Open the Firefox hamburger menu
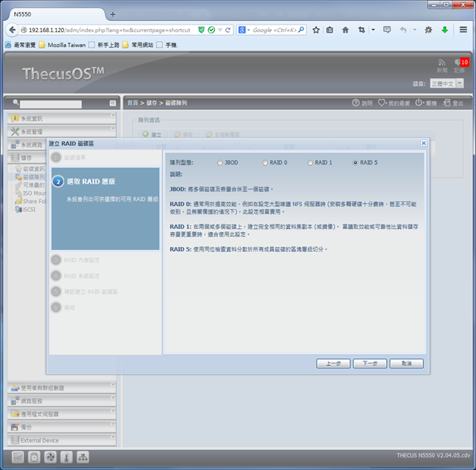 463,30
